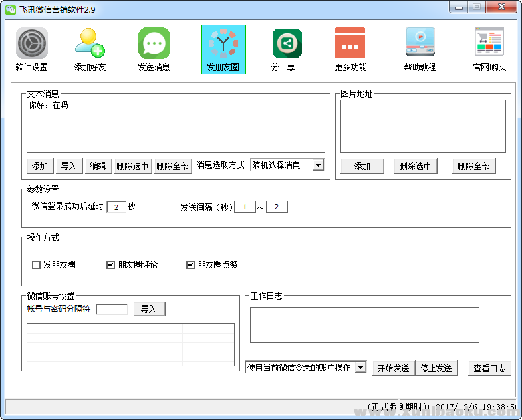Image resolution: width=522 pixels, height=420 pixels.
Task: Enable the 发朋友圈 checkbox
Action: point(37,264)
